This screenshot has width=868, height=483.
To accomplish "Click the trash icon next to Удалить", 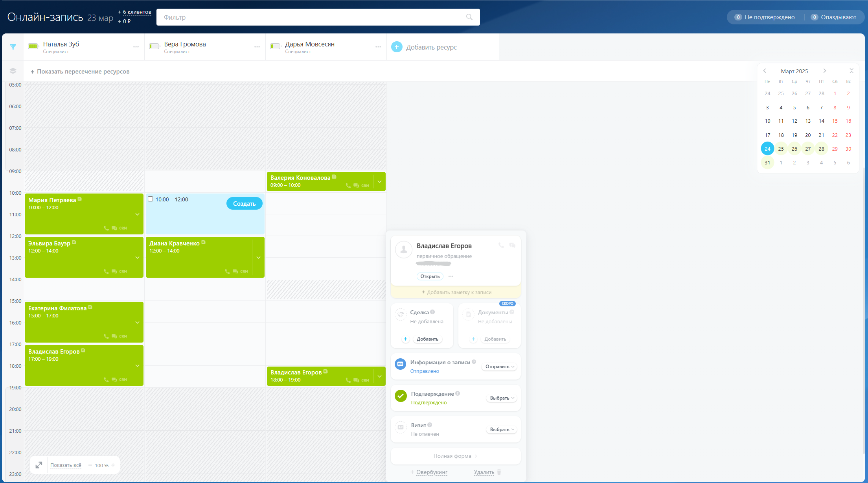I will [499, 472].
